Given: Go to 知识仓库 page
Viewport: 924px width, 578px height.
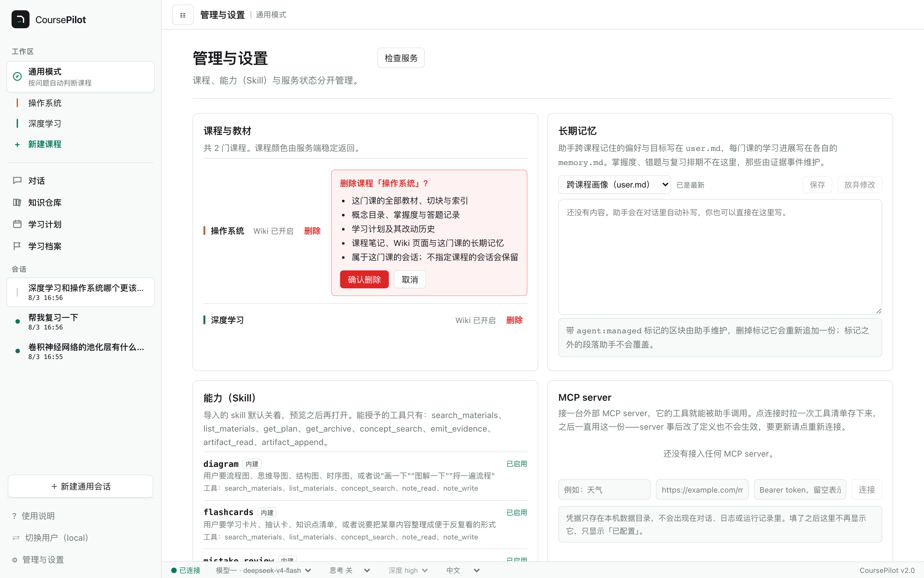Looking at the screenshot, I should pyautogui.click(x=81, y=202).
